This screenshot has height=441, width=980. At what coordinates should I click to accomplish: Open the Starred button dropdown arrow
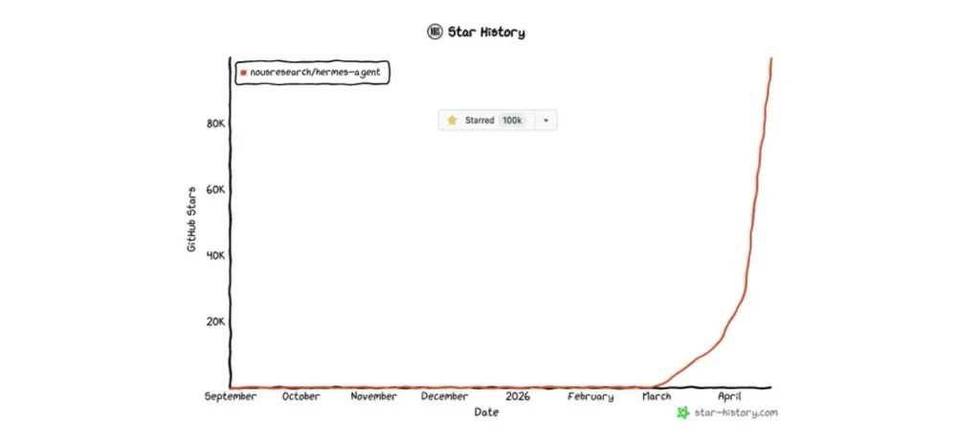[x=546, y=121]
